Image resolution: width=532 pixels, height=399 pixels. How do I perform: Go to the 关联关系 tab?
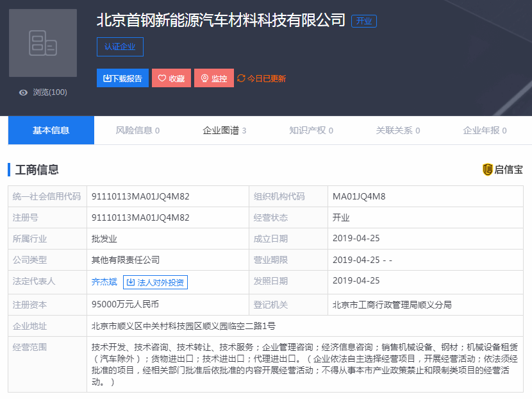[x=398, y=130]
